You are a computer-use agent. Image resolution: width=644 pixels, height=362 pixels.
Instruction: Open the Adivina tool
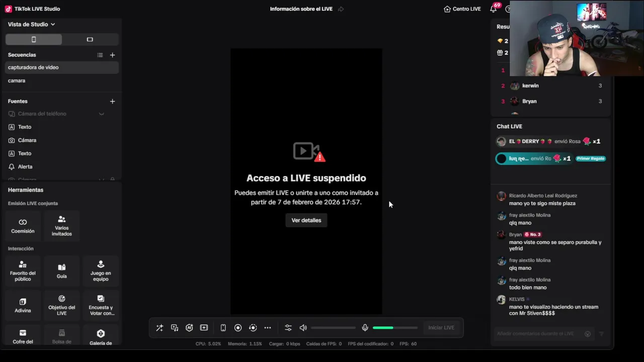coord(23,305)
